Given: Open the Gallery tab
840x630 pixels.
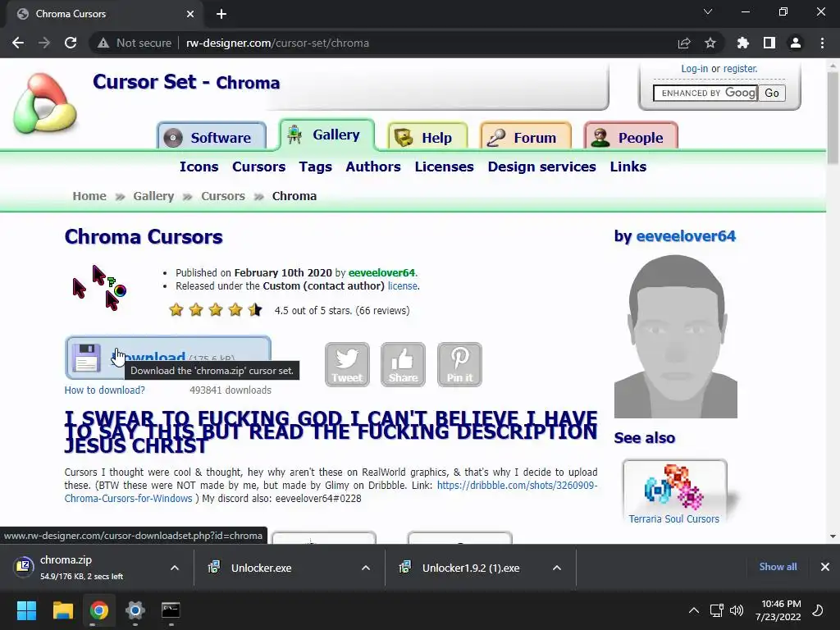Looking at the screenshot, I should [x=326, y=135].
